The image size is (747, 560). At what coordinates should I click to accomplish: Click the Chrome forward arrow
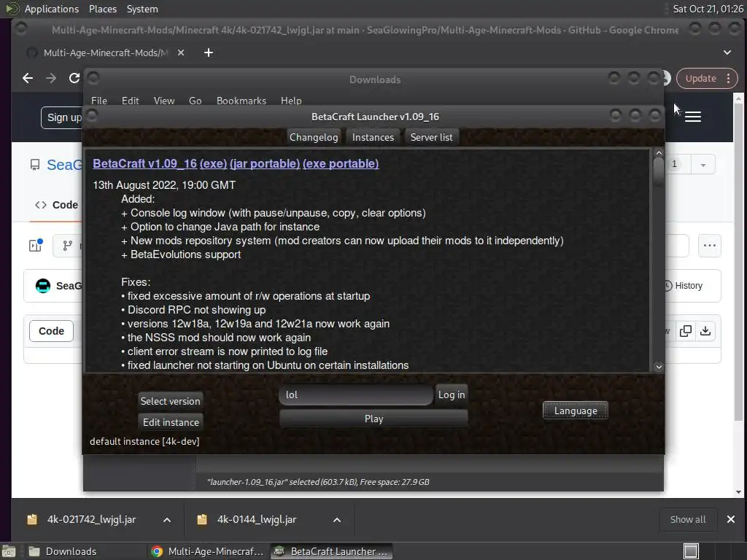click(51, 78)
